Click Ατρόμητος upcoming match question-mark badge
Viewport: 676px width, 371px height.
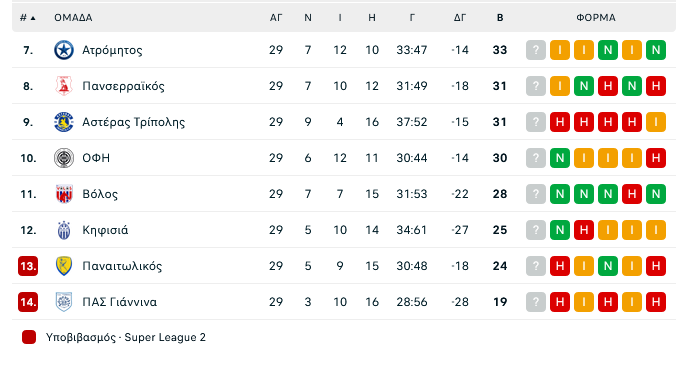(536, 50)
